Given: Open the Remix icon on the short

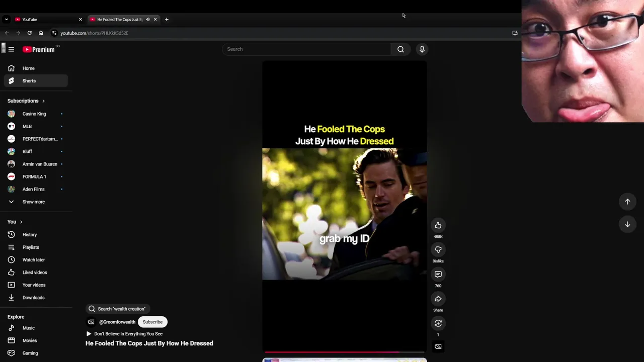Looking at the screenshot, I should click(438, 323).
